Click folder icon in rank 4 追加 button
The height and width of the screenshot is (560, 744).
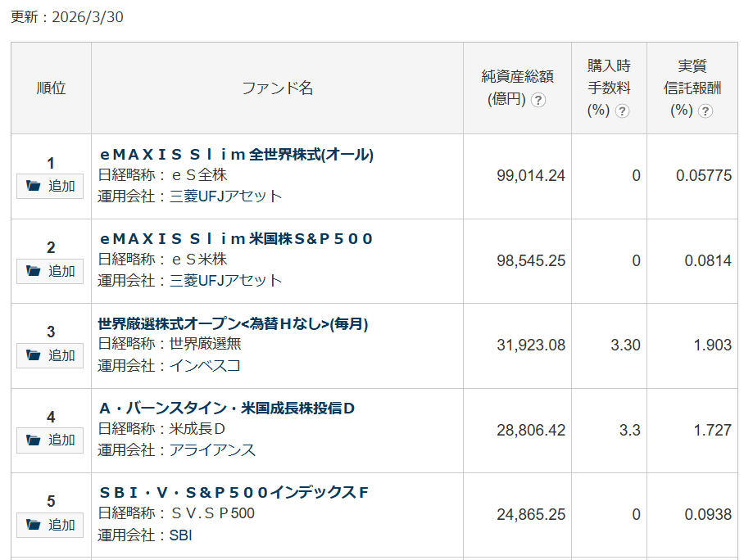[x=34, y=440]
